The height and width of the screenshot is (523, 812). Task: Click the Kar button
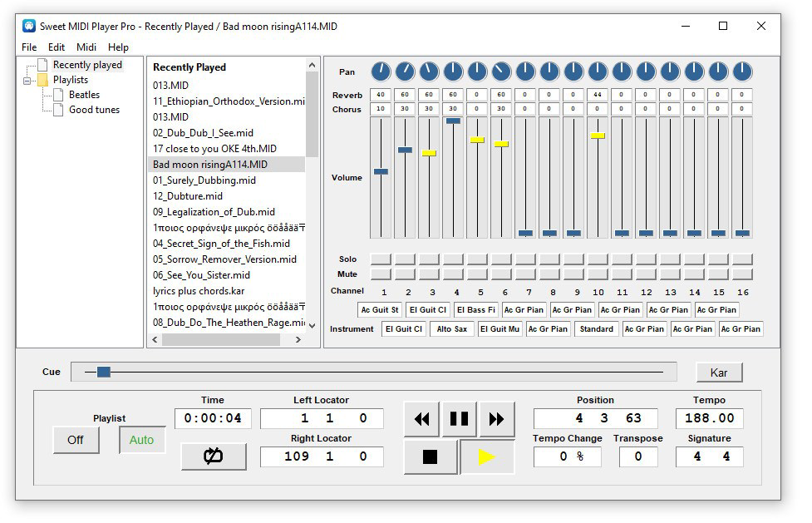click(719, 372)
